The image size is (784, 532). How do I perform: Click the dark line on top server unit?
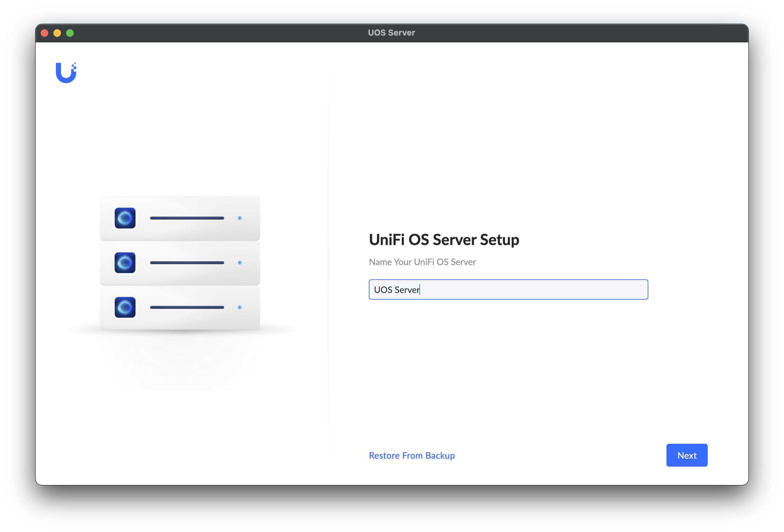(x=187, y=218)
